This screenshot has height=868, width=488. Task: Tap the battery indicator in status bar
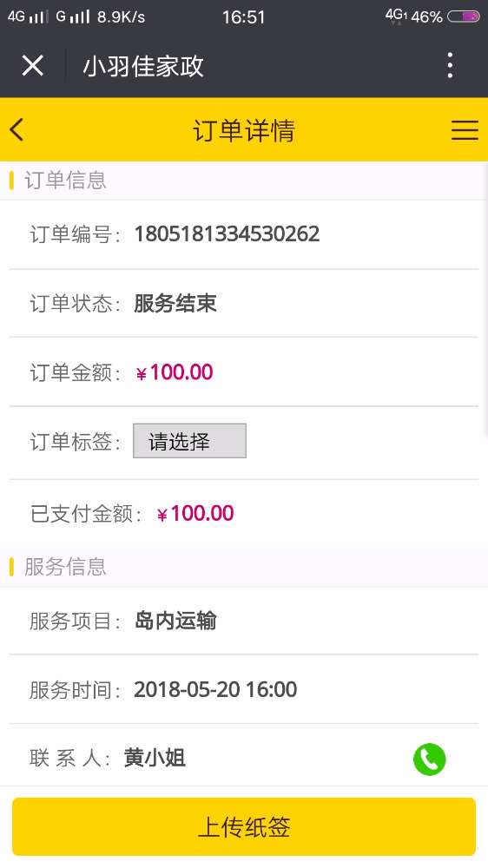[x=463, y=16]
